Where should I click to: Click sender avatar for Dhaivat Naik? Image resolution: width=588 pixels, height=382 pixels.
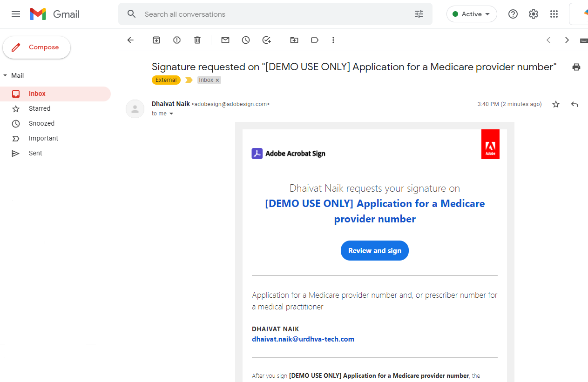click(135, 109)
